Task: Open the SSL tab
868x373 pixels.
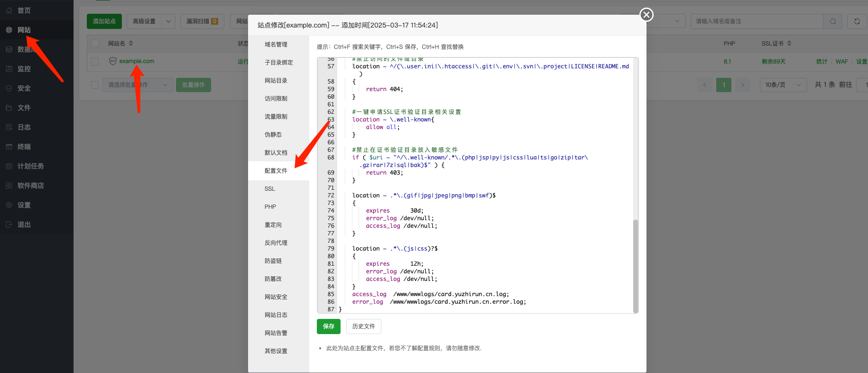Action: 278,189
